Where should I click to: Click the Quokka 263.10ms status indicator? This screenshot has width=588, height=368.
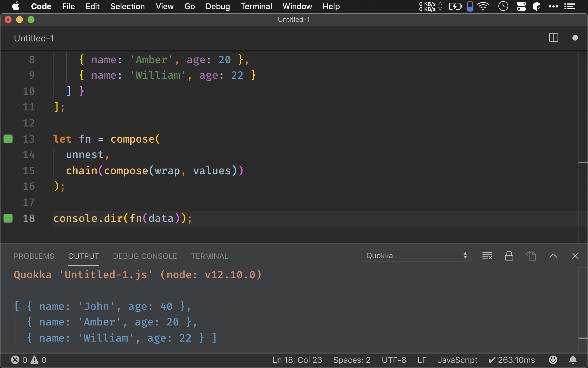tap(512, 360)
